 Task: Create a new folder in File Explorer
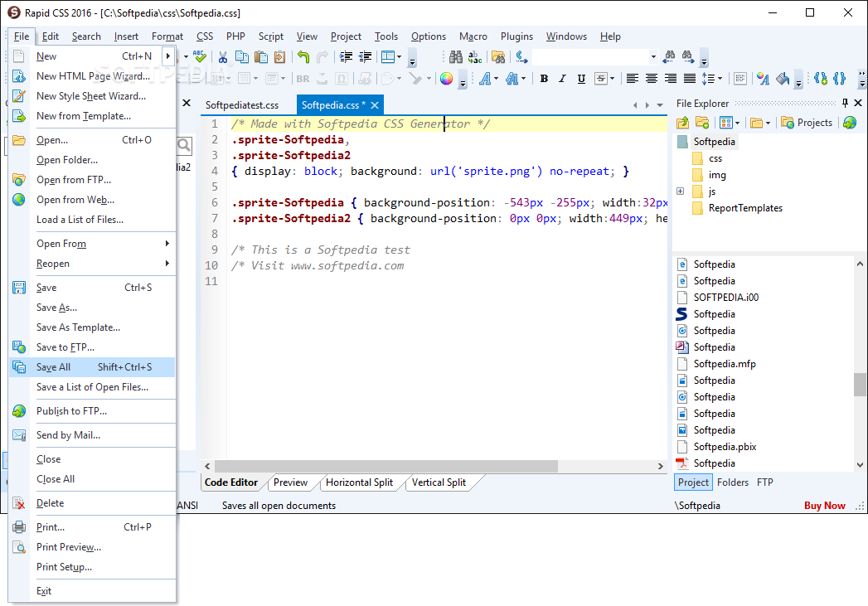click(x=702, y=123)
